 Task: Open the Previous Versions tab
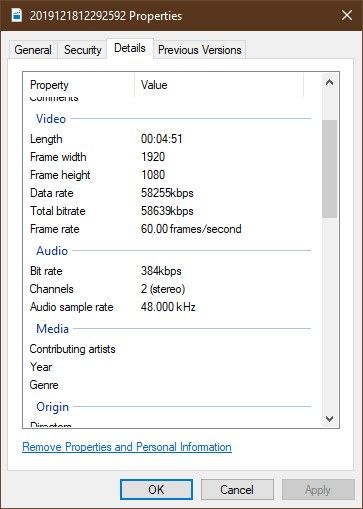tap(200, 50)
